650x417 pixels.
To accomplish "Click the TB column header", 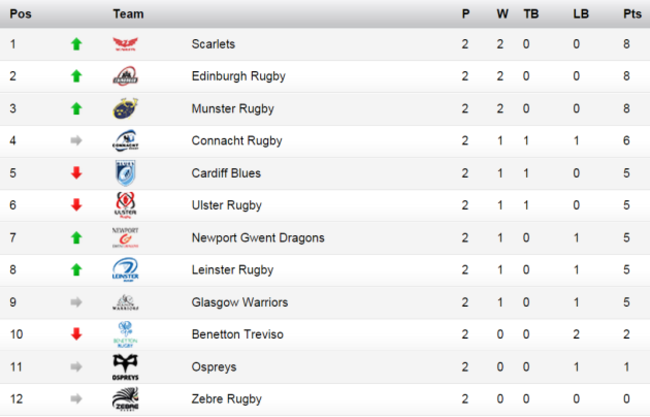I will click(x=531, y=14).
